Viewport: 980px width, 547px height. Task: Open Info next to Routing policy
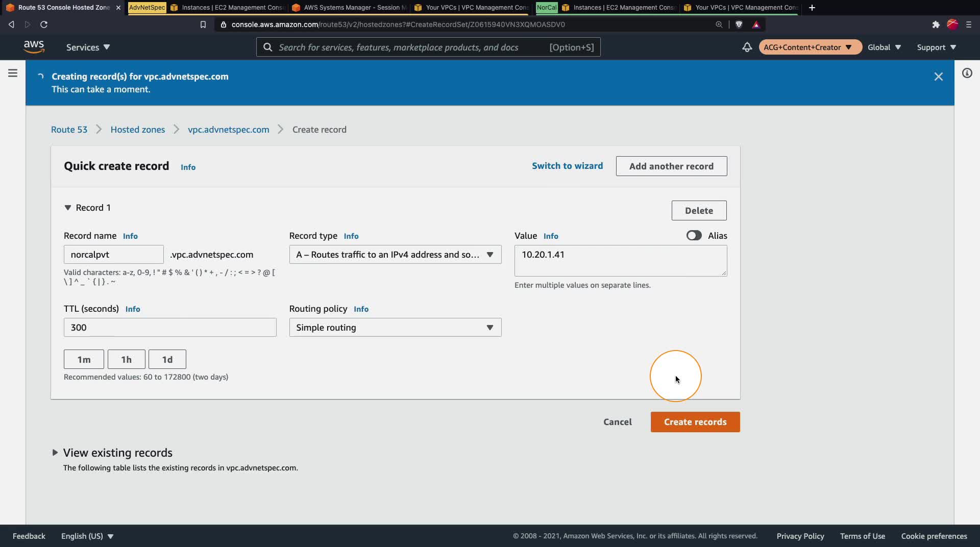click(361, 309)
